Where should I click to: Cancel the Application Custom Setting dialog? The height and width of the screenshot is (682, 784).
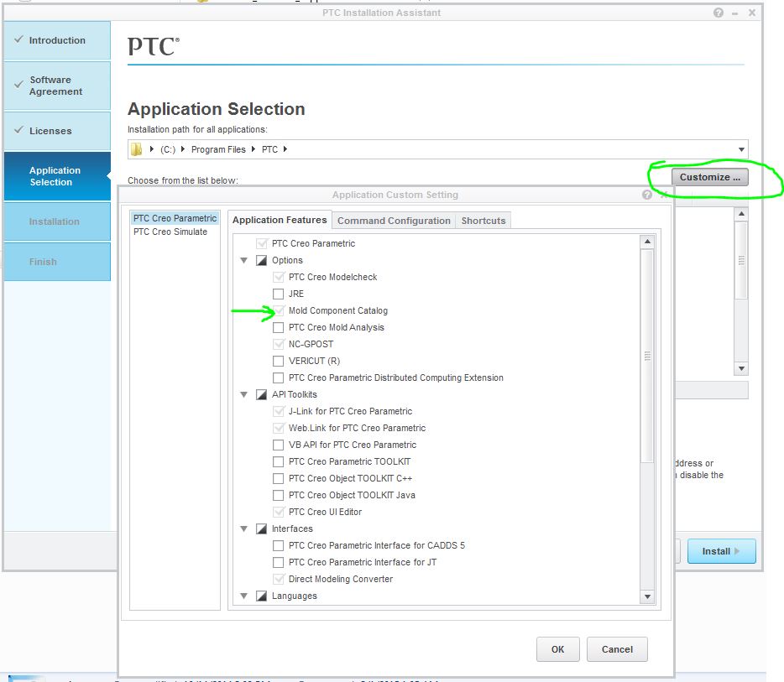point(617,649)
